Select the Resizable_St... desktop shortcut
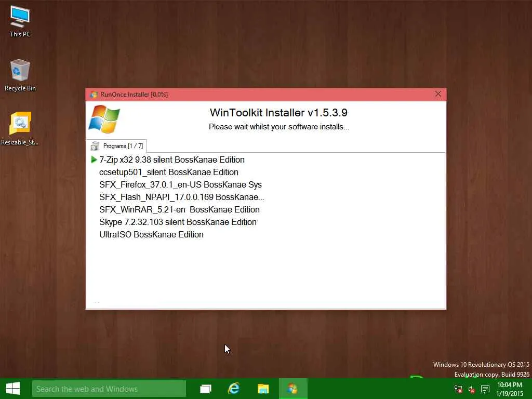This screenshot has width=532, height=399. [x=20, y=129]
